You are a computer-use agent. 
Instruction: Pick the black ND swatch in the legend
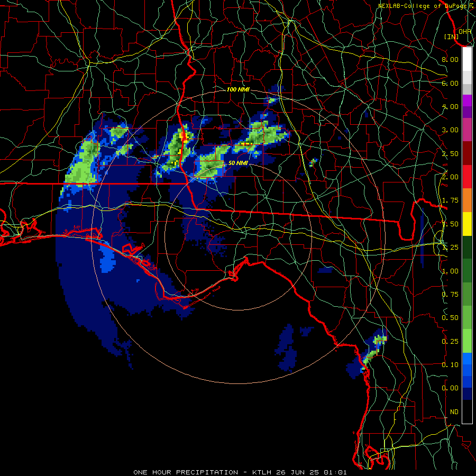click(x=467, y=411)
